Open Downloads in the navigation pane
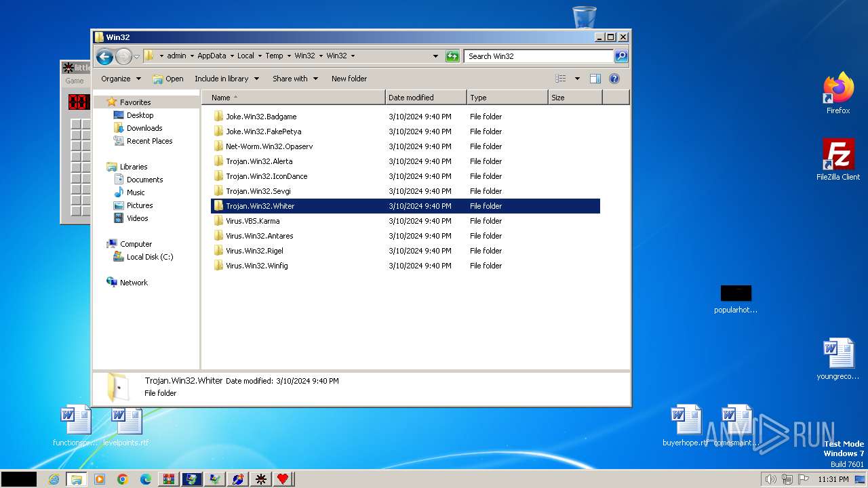This screenshot has width=868, height=488. [144, 128]
